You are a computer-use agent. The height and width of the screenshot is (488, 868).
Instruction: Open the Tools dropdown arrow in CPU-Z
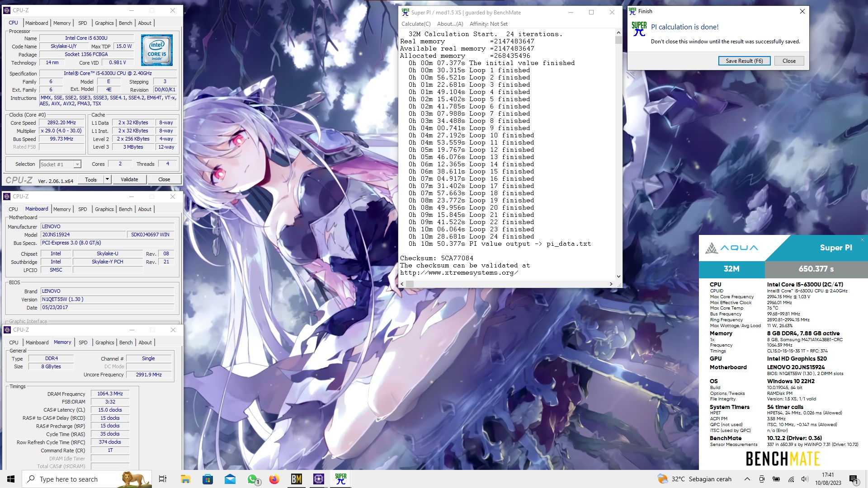107,179
